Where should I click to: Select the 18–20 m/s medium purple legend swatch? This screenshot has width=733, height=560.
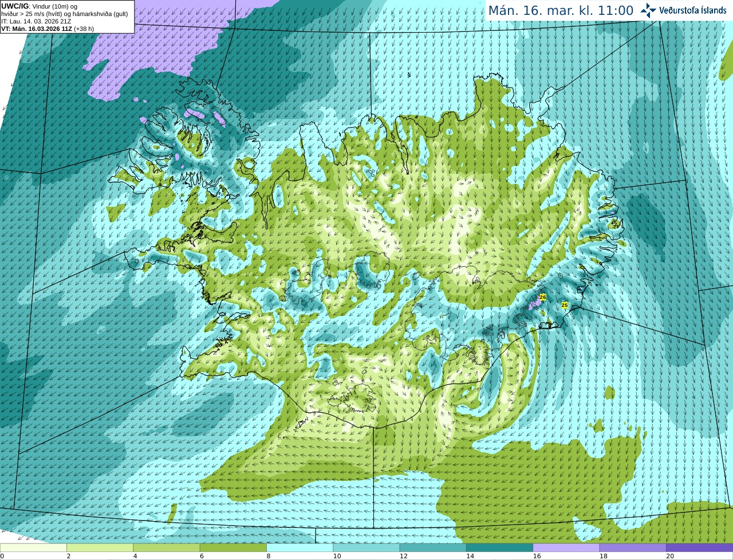pos(633,548)
